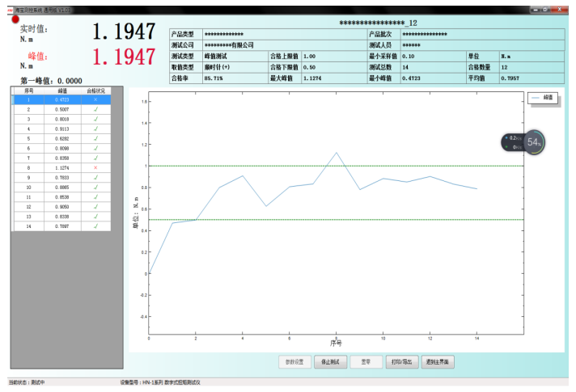Click the 置零 button
This screenshot has height=392, width=576.
click(366, 361)
